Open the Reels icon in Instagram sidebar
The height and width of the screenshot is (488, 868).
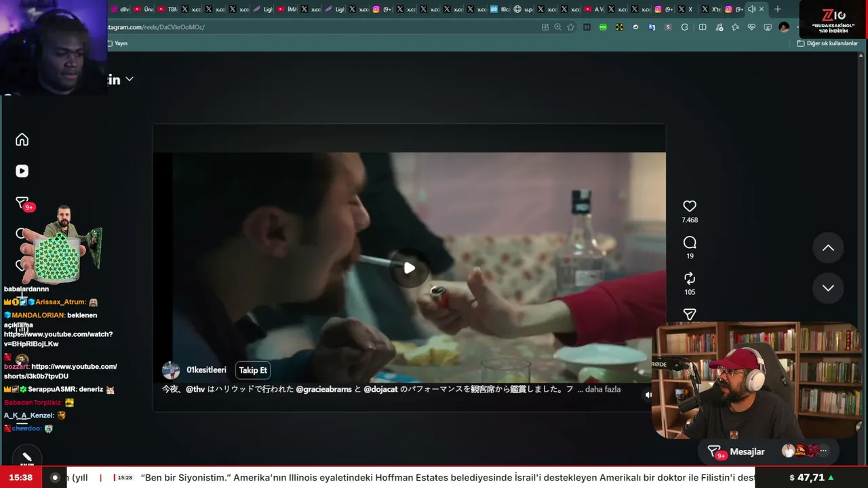pyautogui.click(x=22, y=171)
